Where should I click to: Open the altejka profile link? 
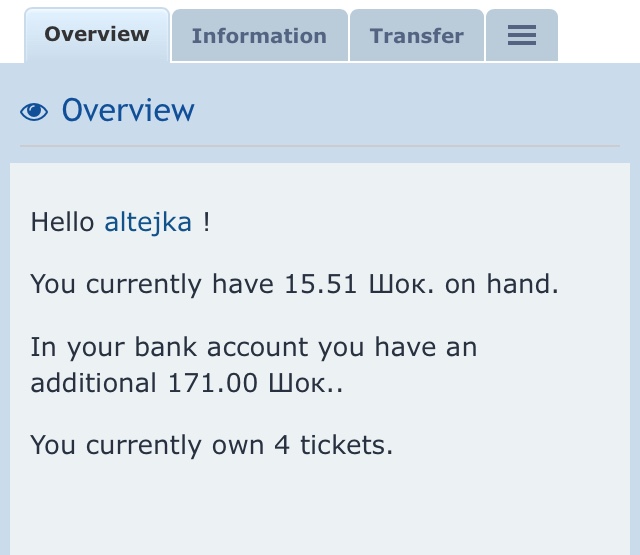148,222
